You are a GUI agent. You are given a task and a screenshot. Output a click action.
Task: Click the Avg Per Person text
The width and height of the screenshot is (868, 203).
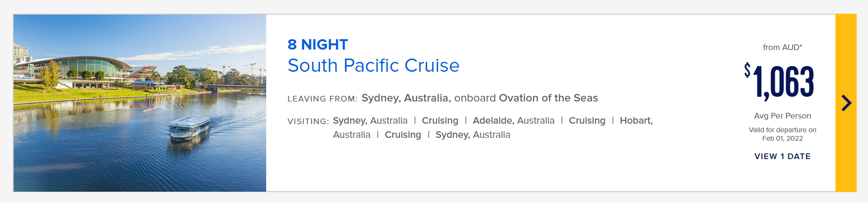coord(783,116)
